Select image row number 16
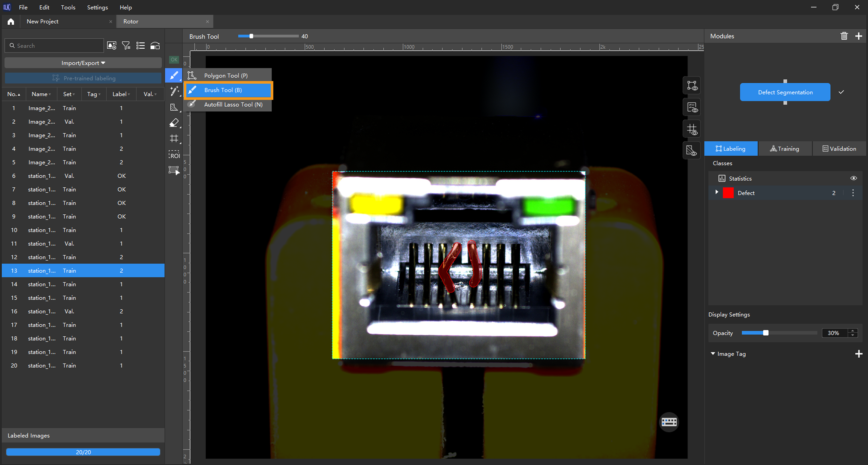This screenshot has width=868, height=465. (x=83, y=311)
